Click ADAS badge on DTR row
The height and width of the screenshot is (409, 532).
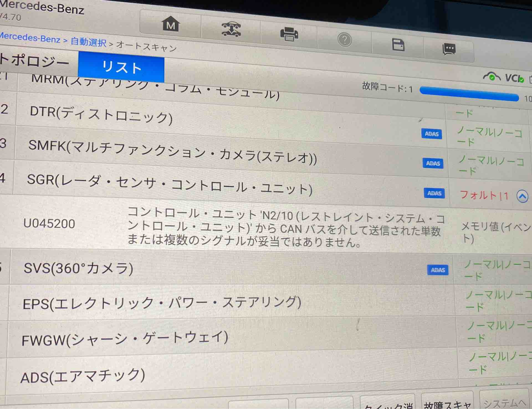tap(431, 134)
